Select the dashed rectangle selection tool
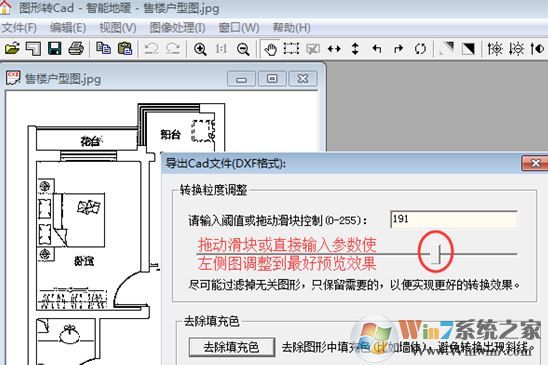This screenshot has height=365, width=548. [291, 48]
